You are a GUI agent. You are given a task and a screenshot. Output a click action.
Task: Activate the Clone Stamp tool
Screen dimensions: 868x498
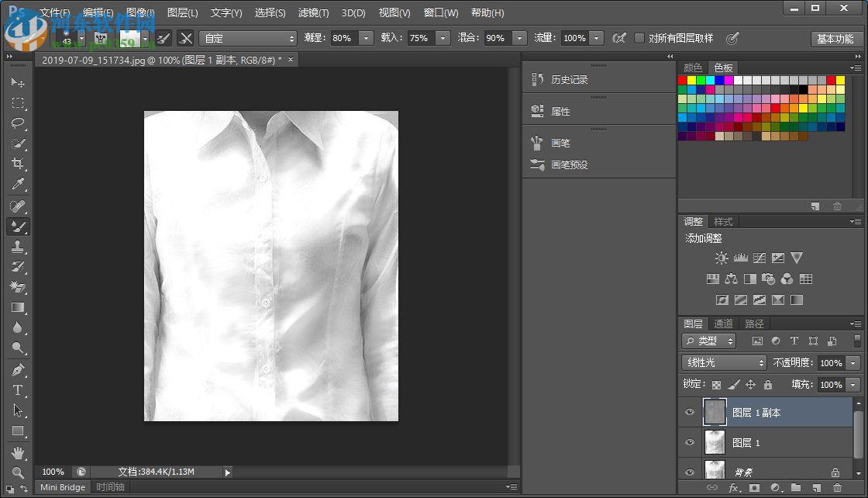coord(18,246)
